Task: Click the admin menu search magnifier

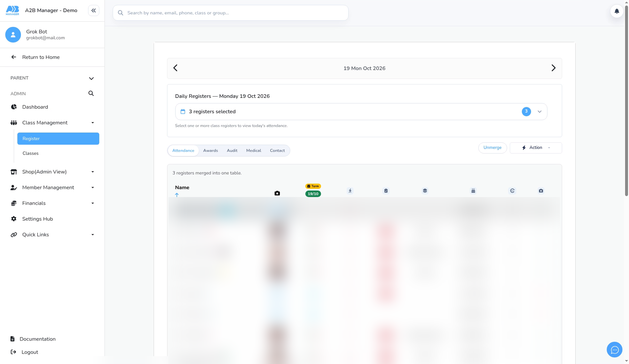Action: [91, 94]
